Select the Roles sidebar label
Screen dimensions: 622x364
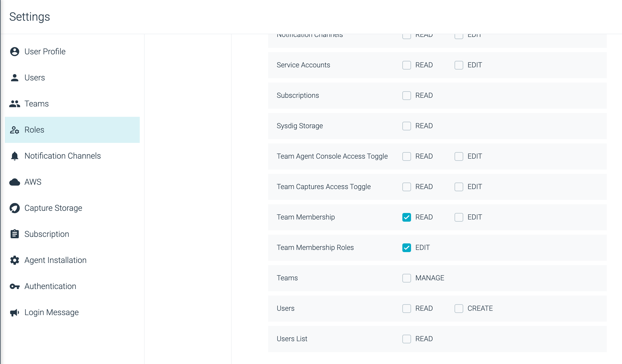pyautogui.click(x=34, y=130)
